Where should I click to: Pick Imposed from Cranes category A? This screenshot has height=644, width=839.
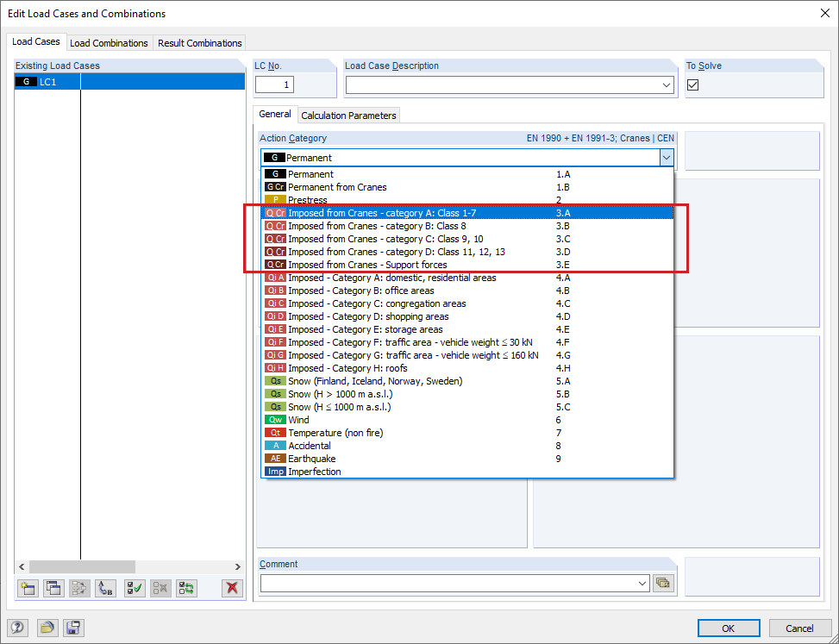[467, 213]
